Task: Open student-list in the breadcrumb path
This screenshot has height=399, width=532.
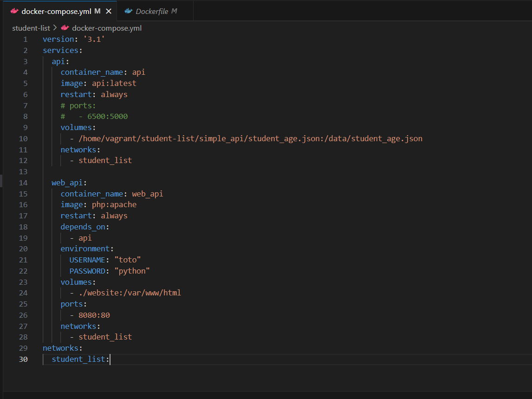Action: tap(31, 28)
